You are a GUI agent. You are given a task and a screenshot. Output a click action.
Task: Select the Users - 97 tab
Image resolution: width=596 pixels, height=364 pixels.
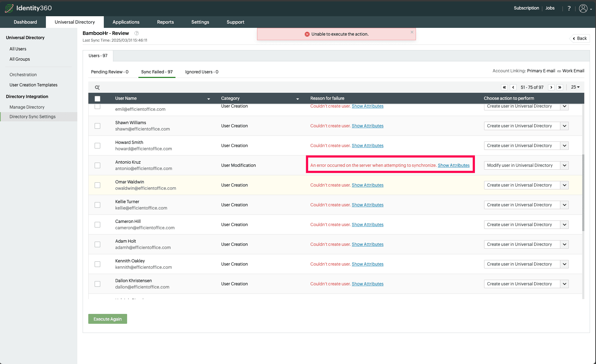click(98, 56)
